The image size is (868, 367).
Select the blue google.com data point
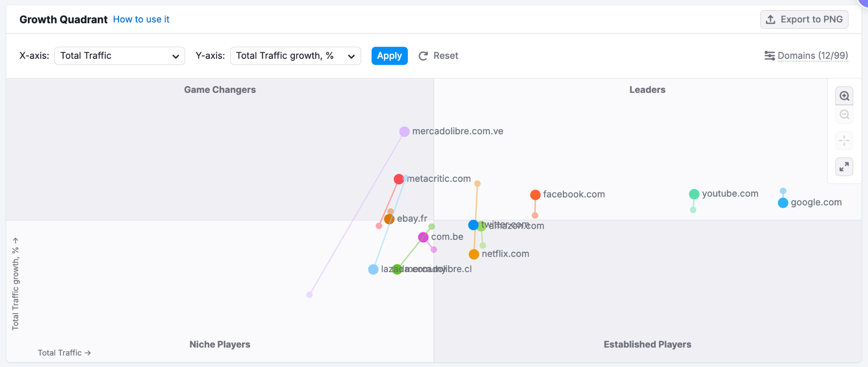[x=783, y=203]
